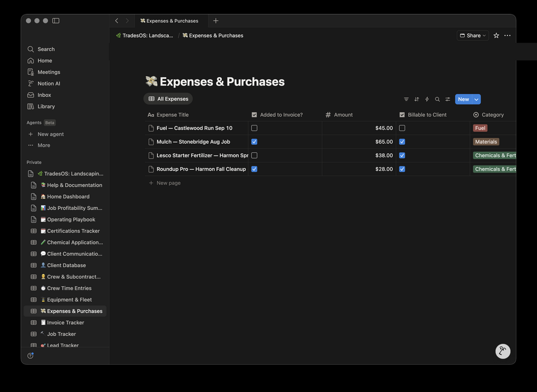537x392 pixels.
Task: Toggle the sidebar panel icon
Action: coord(56,21)
